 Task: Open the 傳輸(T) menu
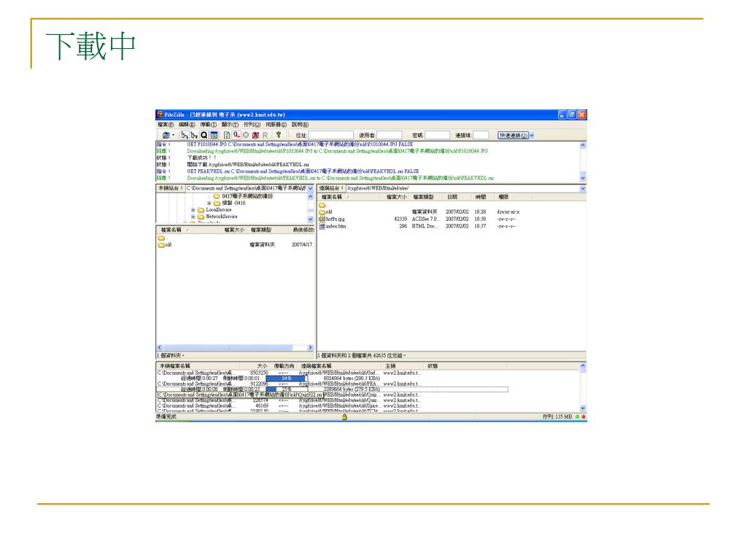point(208,125)
